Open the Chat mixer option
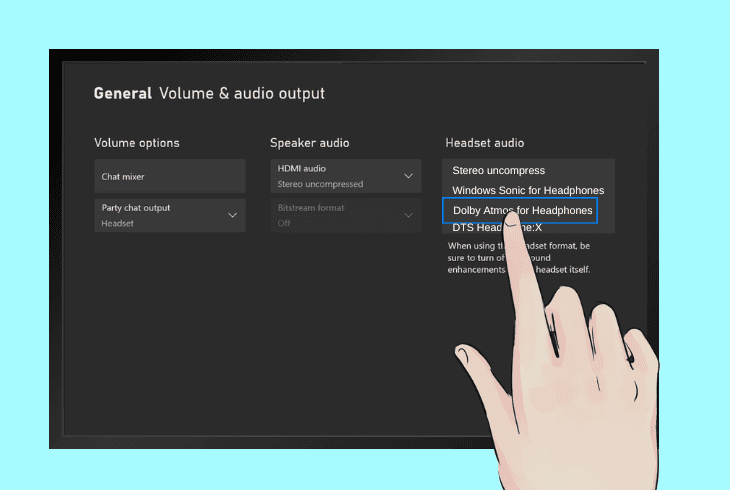The height and width of the screenshot is (490, 730). (170, 176)
